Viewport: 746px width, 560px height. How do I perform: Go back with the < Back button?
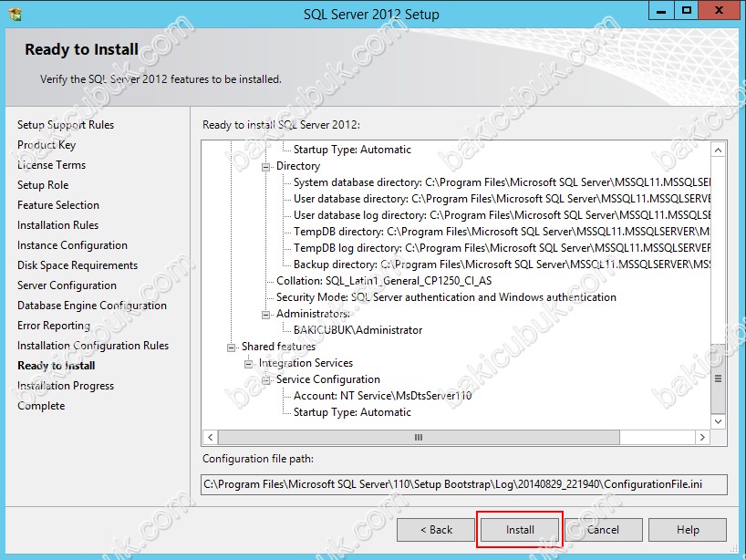(x=436, y=530)
